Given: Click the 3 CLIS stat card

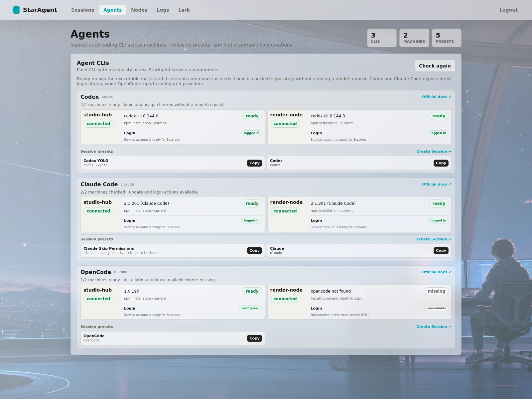Looking at the screenshot, I should [x=382, y=38].
